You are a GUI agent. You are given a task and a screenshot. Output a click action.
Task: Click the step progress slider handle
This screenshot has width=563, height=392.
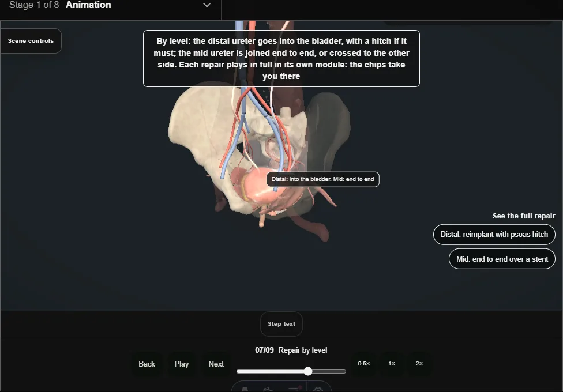[x=307, y=371]
